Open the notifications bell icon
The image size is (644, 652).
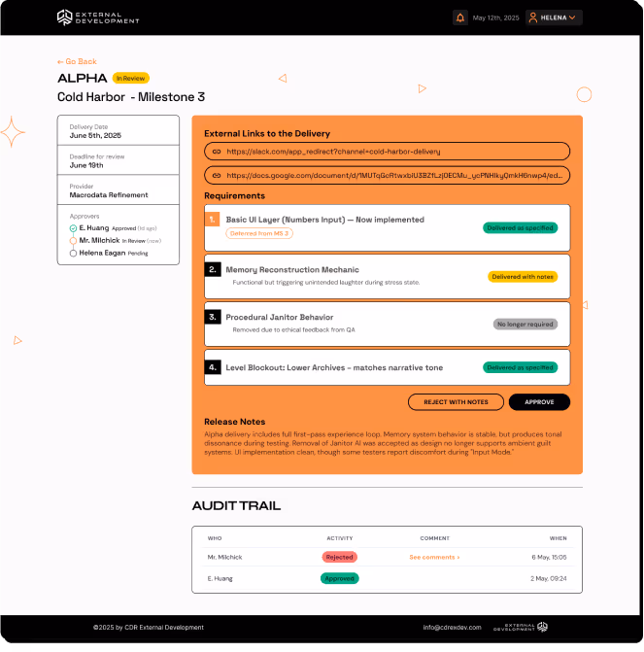pos(459,17)
